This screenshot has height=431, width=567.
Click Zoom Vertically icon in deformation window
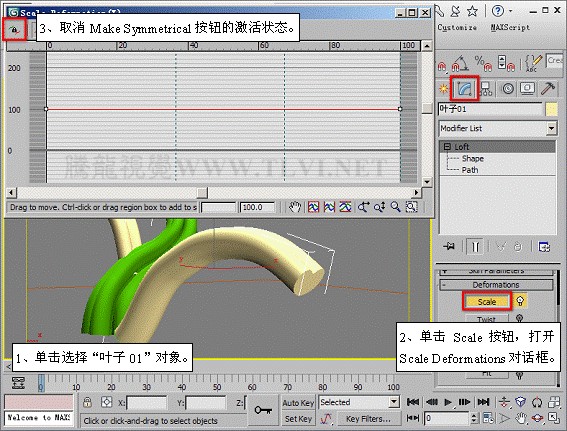pyautogui.click(x=379, y=207)
